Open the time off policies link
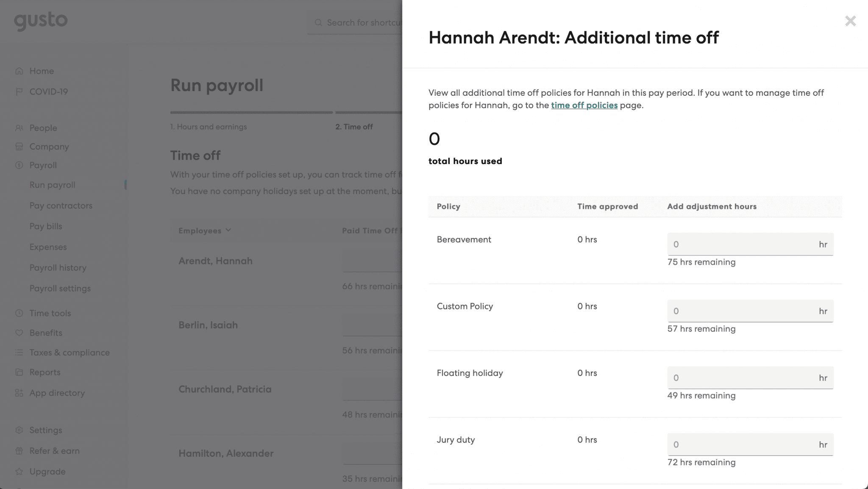 tap(584, 105)
